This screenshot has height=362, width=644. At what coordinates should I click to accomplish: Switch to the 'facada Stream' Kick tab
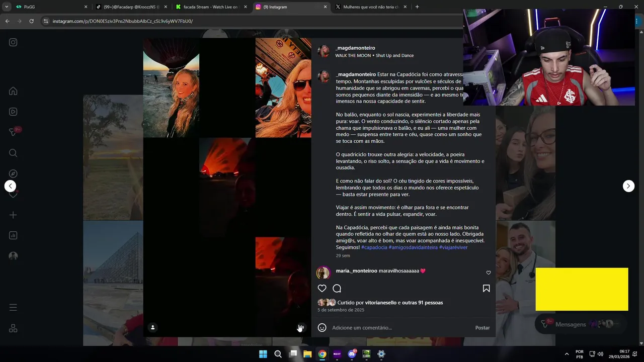click(x=210, y=7)
